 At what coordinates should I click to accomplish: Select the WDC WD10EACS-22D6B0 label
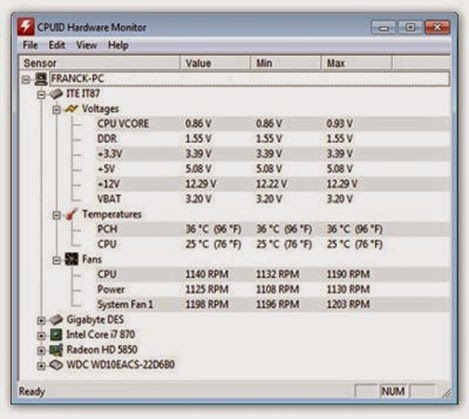[x=120, y=365]
